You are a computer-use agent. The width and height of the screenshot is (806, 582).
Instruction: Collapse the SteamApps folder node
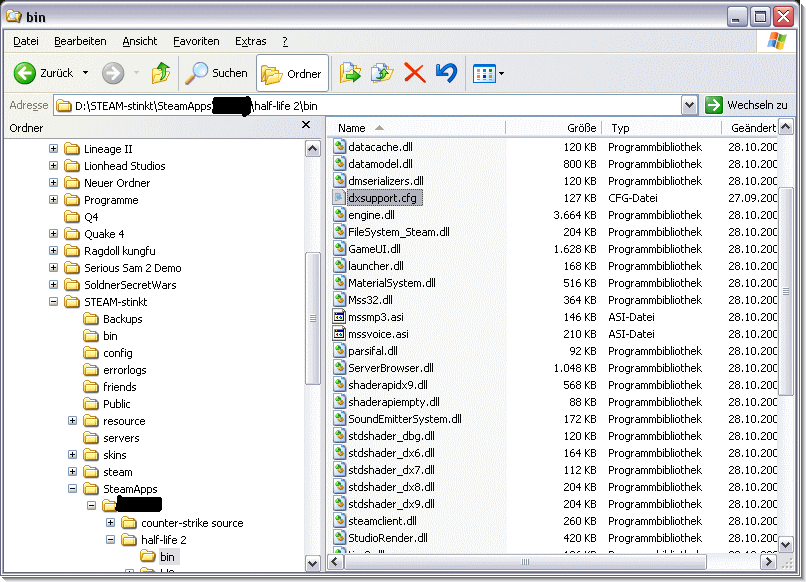(72, 488)
